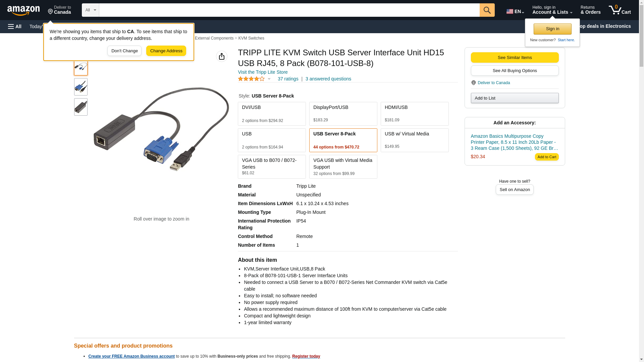
Task: Expand the Account & Lists menu
Action: point(552,10)
